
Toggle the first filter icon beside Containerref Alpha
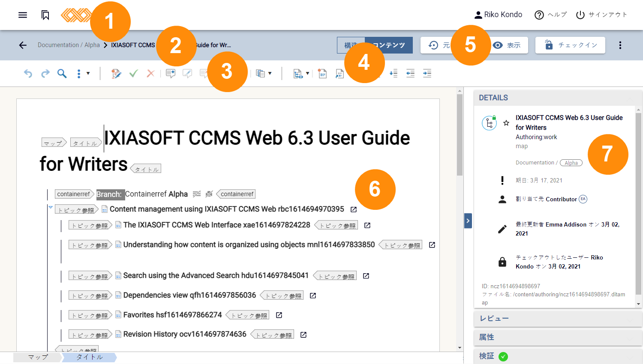click(x=197, y=194)
